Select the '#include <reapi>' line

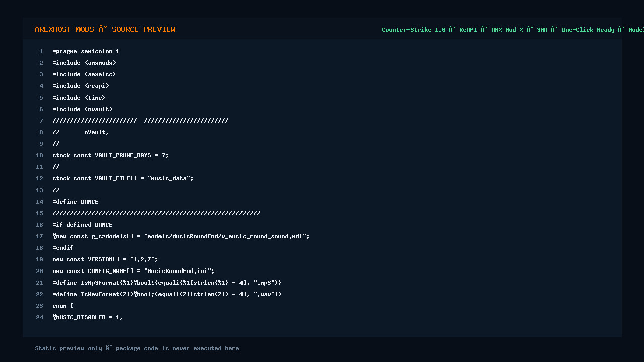coord(80,86)
